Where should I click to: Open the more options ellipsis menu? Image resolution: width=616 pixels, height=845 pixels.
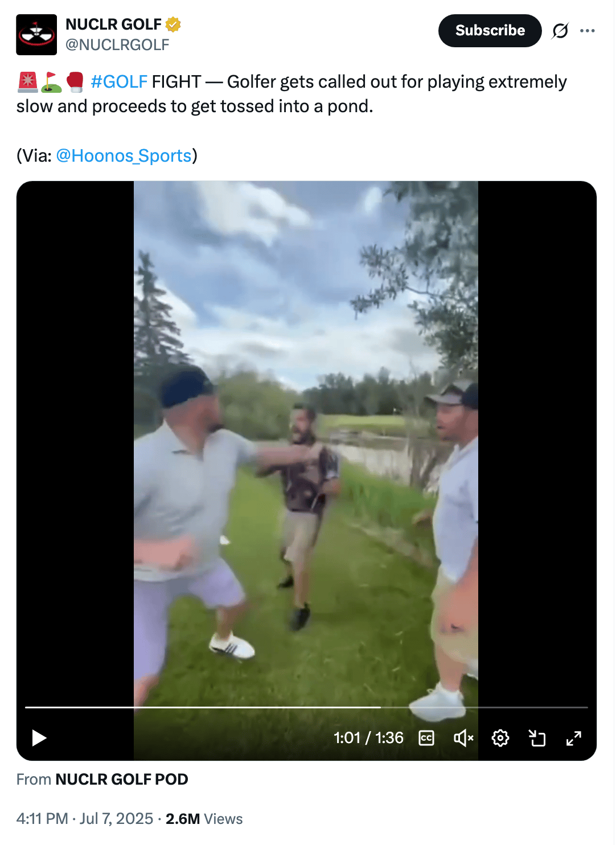588,31
